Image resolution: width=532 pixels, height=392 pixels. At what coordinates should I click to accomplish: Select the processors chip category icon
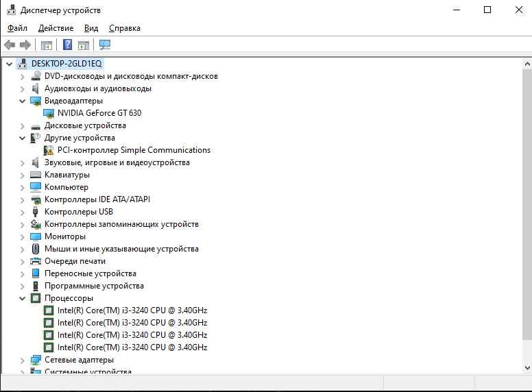pos(36,298)
